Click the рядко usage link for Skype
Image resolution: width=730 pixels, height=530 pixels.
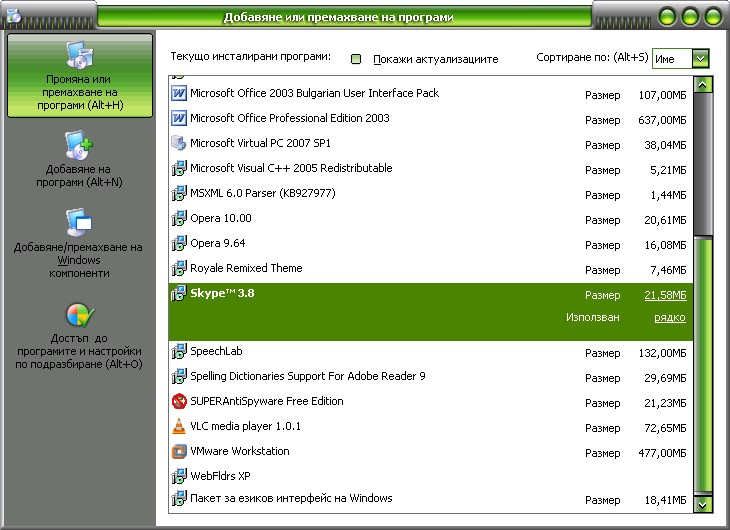[x=669, y=318]
